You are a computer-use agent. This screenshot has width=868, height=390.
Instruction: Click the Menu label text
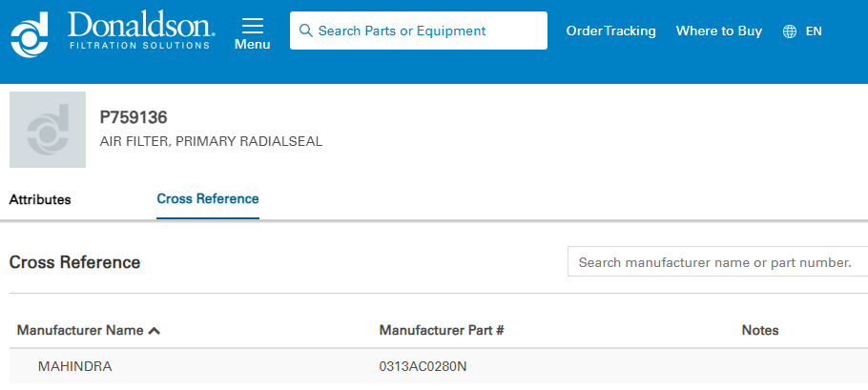click(x=252, y=44)
